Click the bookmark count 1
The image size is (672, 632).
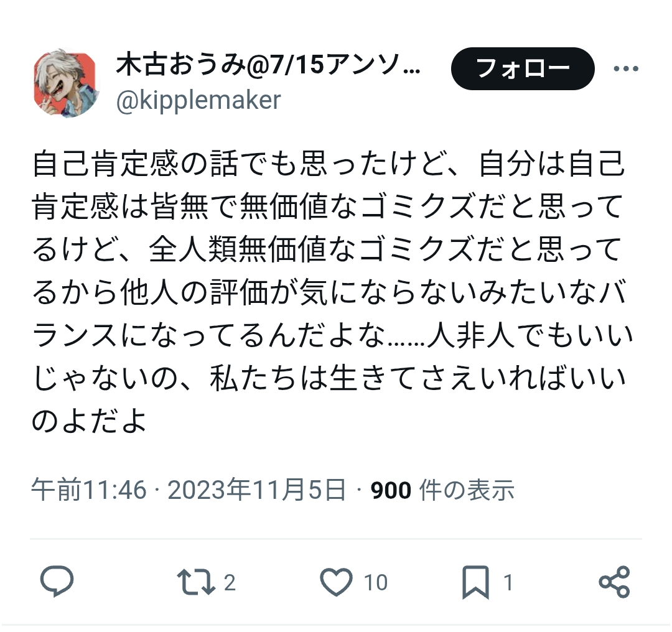[508, 582]
